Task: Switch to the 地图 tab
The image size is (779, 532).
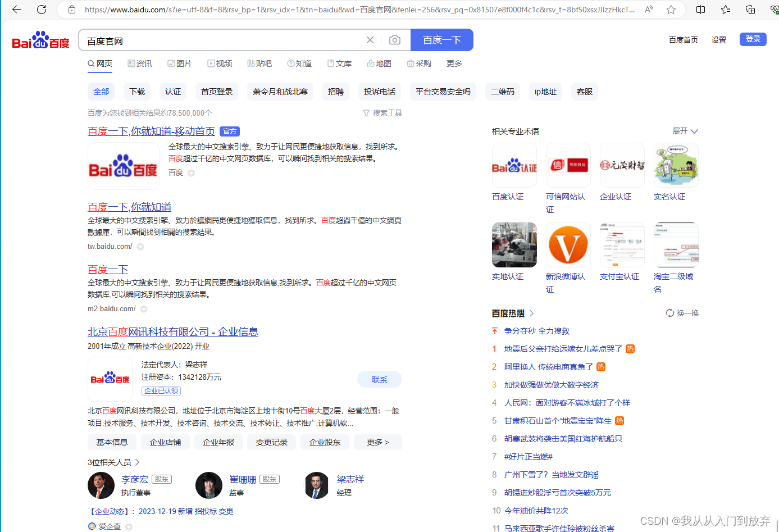Action: pyautogui.click(x=379, y=63)
